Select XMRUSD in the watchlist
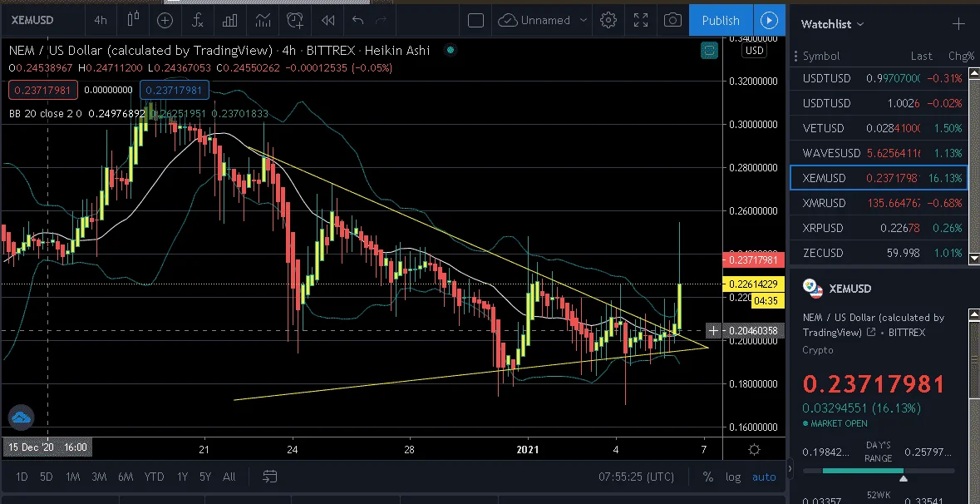Viewport: 980px width, 504px height. tap(879, 203)
